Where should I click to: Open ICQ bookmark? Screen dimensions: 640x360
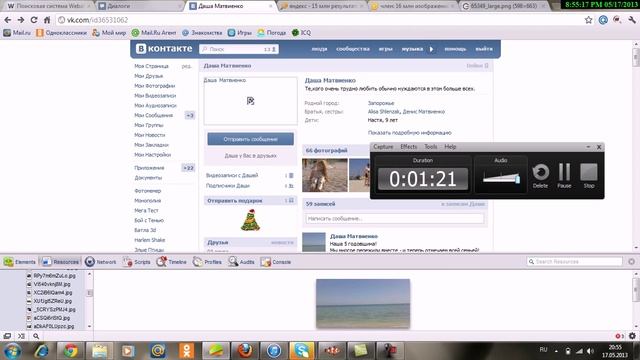(301, 33)
